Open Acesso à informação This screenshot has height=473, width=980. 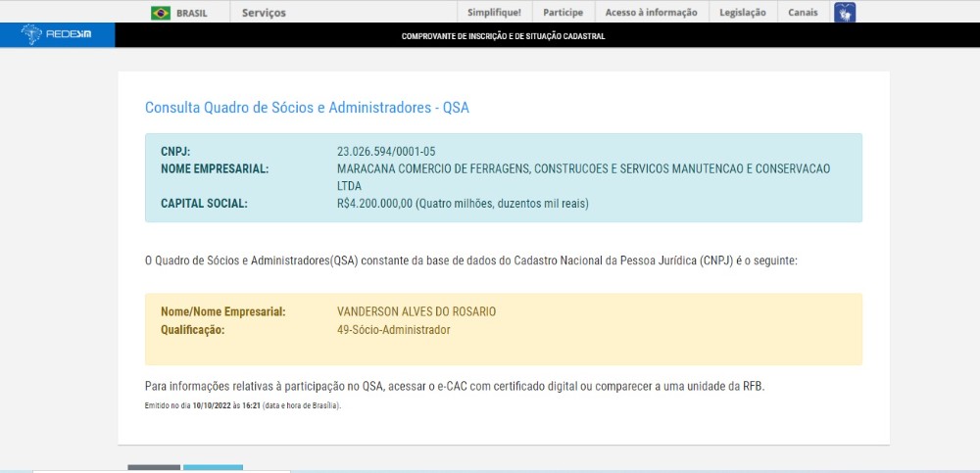tap(651, 13)
